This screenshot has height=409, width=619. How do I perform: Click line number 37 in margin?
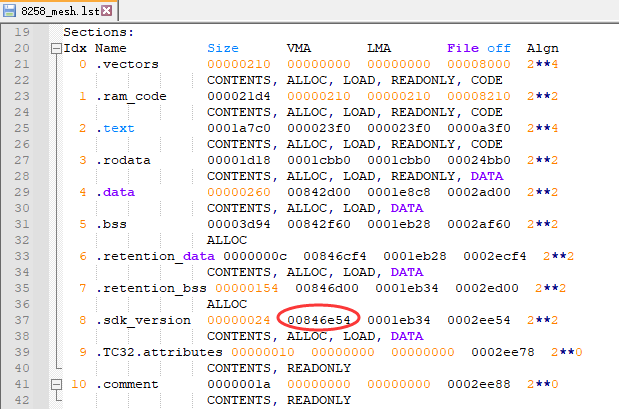(x=22, y=320)
